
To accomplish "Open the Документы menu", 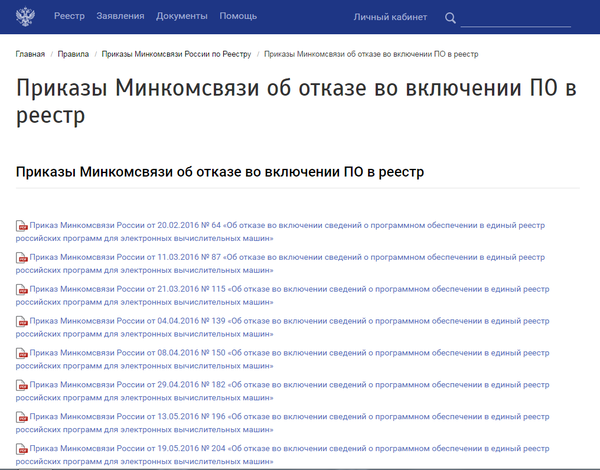I will [182, 16].
